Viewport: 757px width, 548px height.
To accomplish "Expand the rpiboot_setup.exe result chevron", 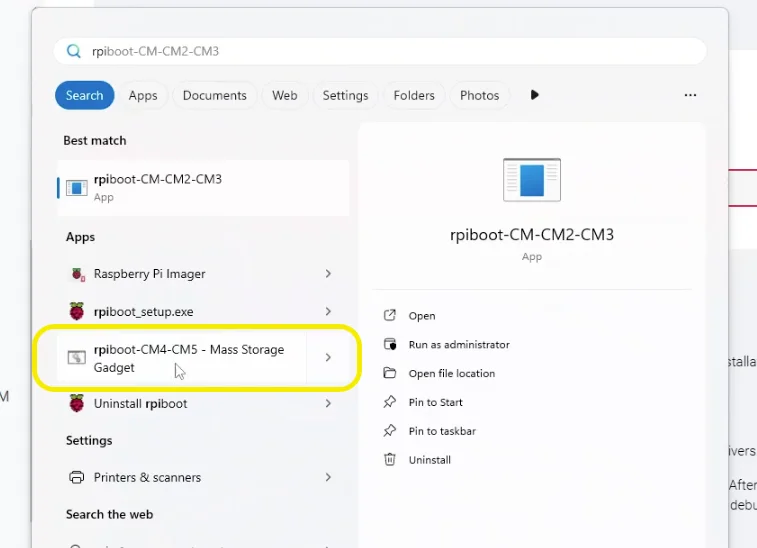I will (328, 312).
